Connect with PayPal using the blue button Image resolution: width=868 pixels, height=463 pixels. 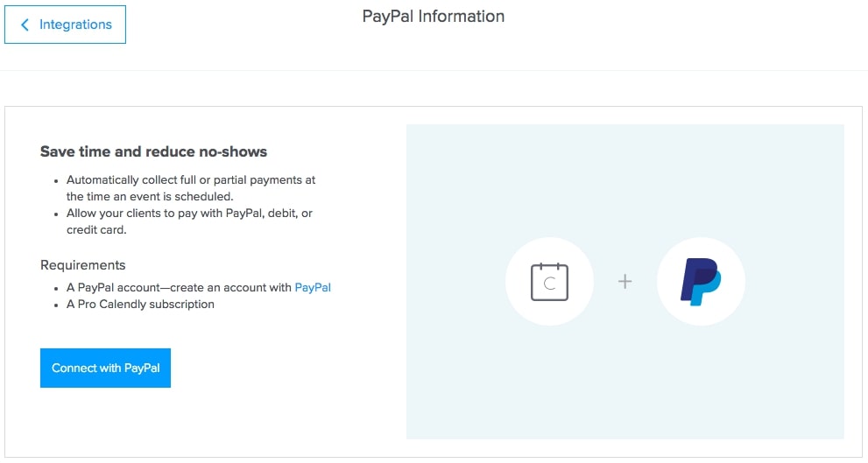pos(105,368)
